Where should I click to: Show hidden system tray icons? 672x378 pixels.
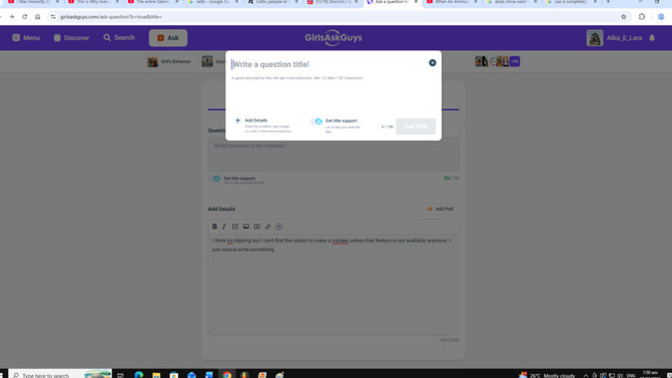click(585, 375)
